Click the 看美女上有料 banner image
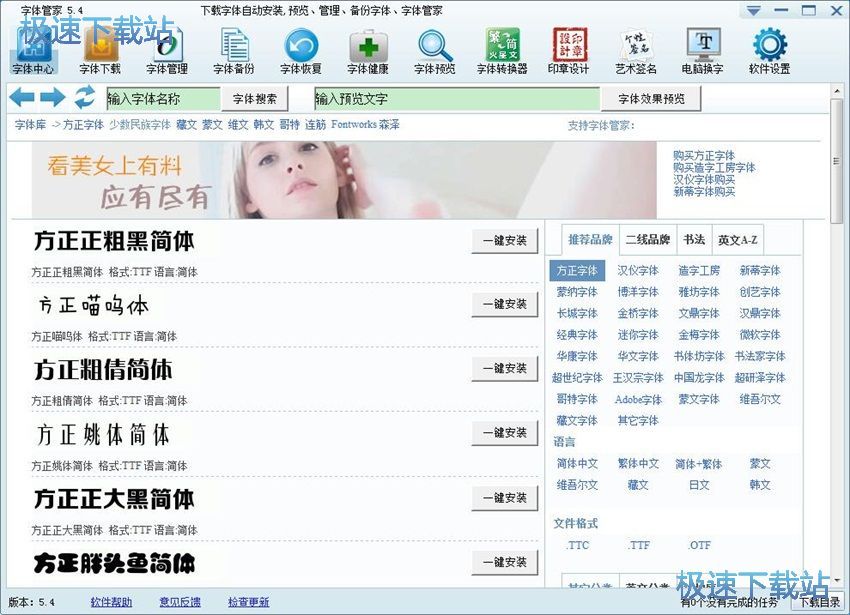The image size is (850, 615). click(344, 180)
